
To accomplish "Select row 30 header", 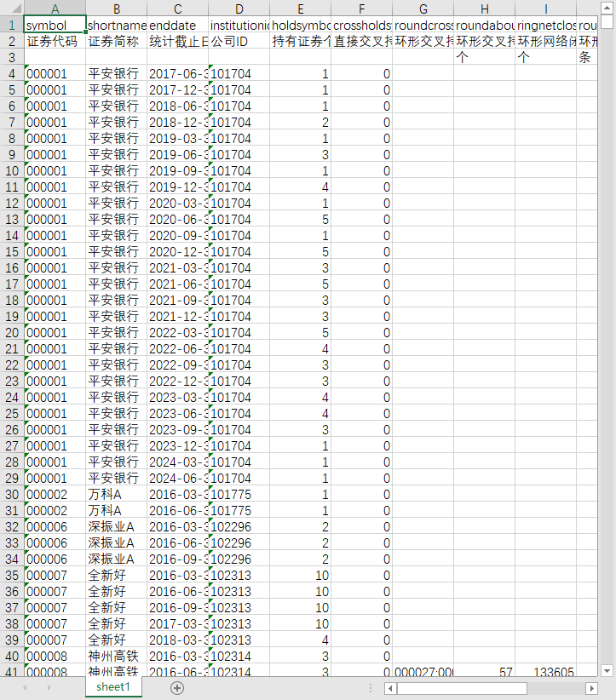I will (12, 494).
